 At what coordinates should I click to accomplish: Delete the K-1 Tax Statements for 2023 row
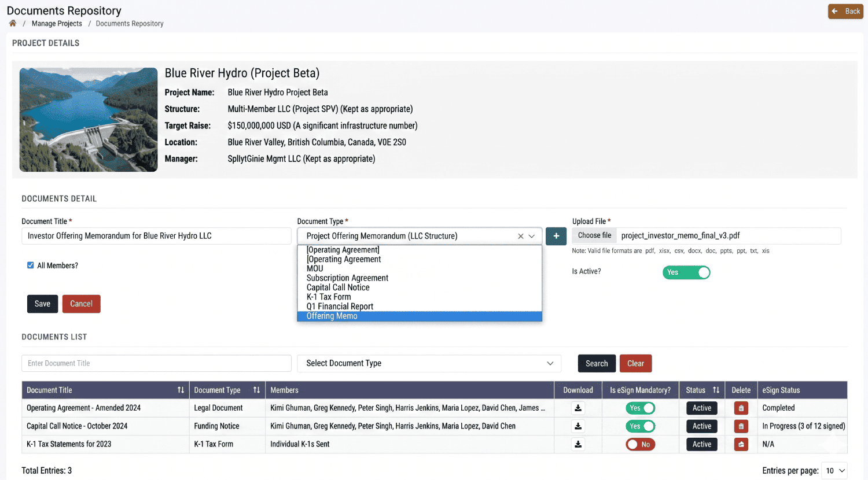click(x=741, y=444)
